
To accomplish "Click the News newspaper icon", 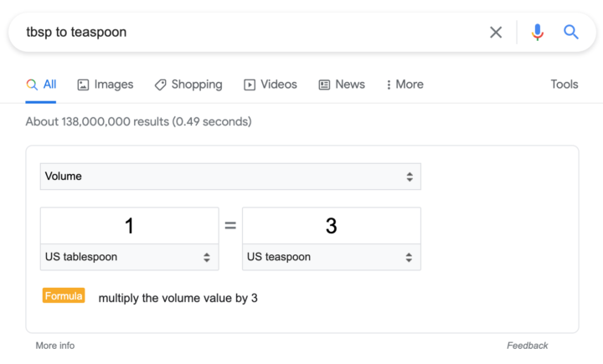I will pos(324,85).
